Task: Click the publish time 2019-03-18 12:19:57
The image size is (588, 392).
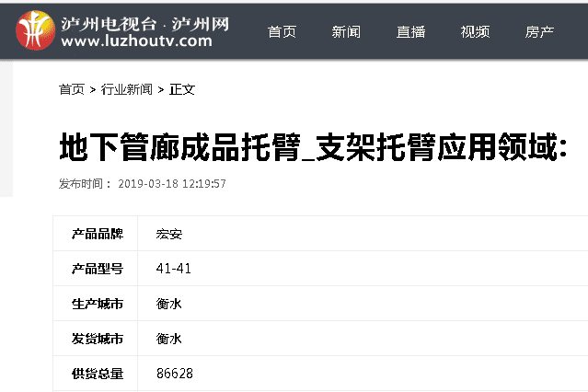Action: coord(172,184)
